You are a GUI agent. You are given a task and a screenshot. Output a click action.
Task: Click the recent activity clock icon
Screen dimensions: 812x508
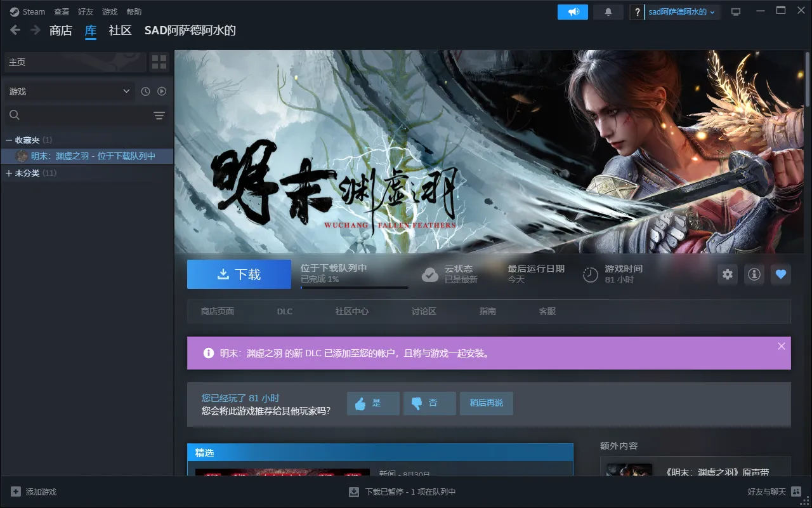[145, 91]
